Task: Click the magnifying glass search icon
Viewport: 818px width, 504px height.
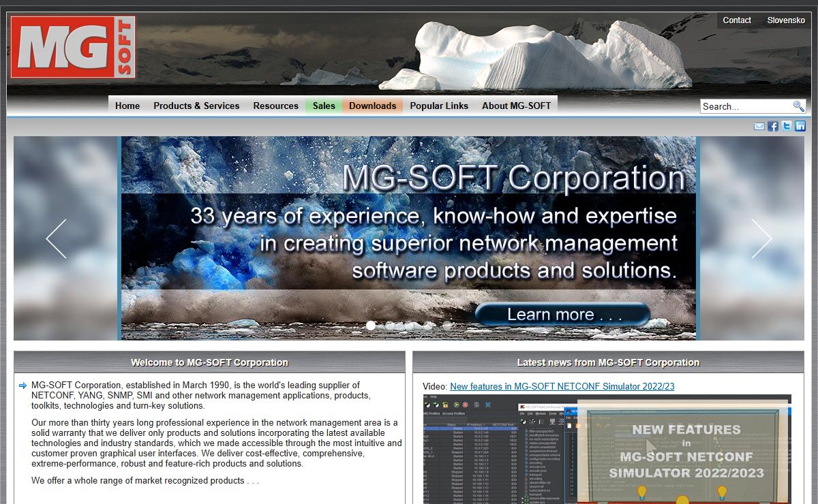Action: pos(798,106)
